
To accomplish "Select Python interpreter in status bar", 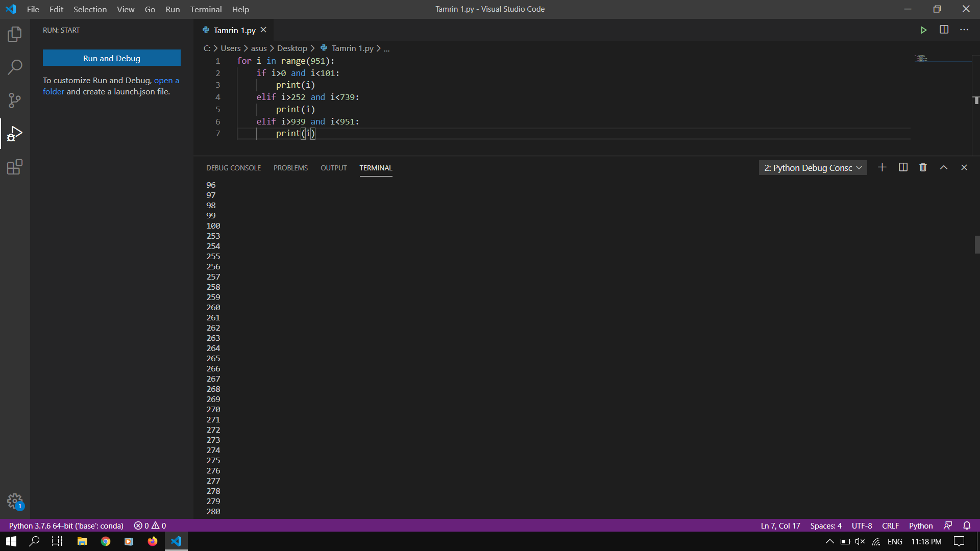I will 66,525.
